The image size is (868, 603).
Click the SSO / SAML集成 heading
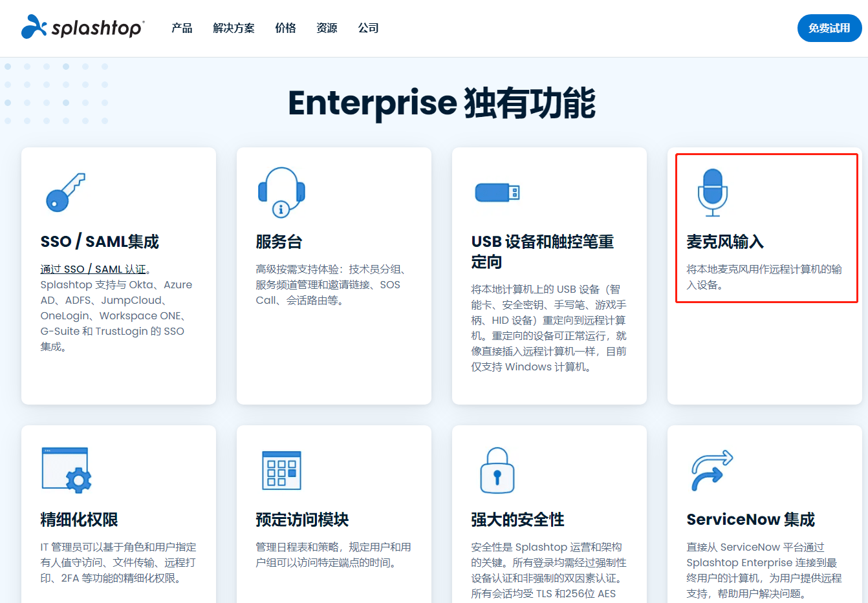coord(100,242)
